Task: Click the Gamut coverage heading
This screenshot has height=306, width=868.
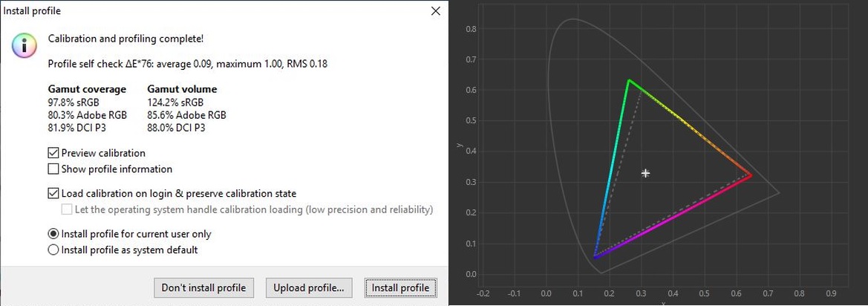Action: coord(87,89)
